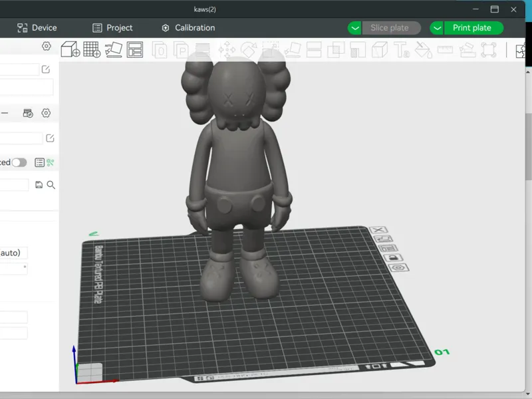Image resolution: width=532 pixels, height=399 pixels.
Task: Switch to the Calibration tab
Action: coord(188,28)
